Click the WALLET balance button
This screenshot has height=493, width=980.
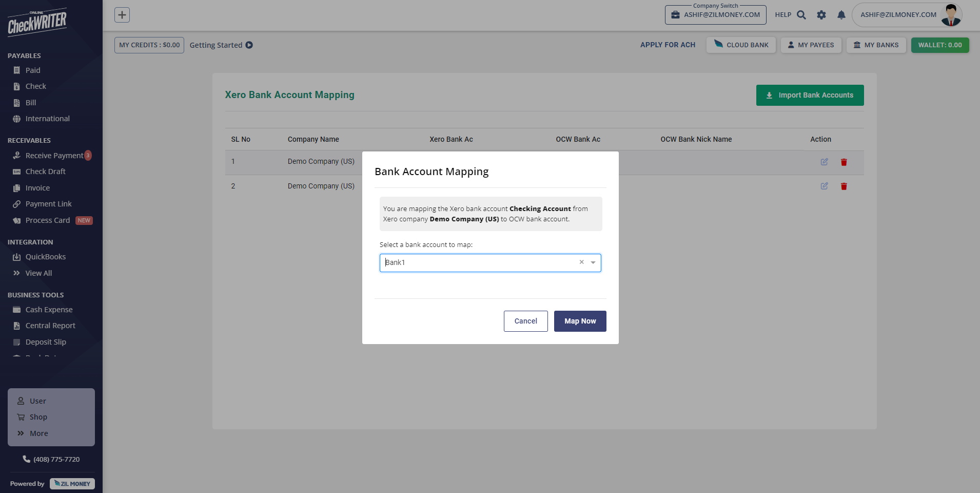tap(940, 45)
